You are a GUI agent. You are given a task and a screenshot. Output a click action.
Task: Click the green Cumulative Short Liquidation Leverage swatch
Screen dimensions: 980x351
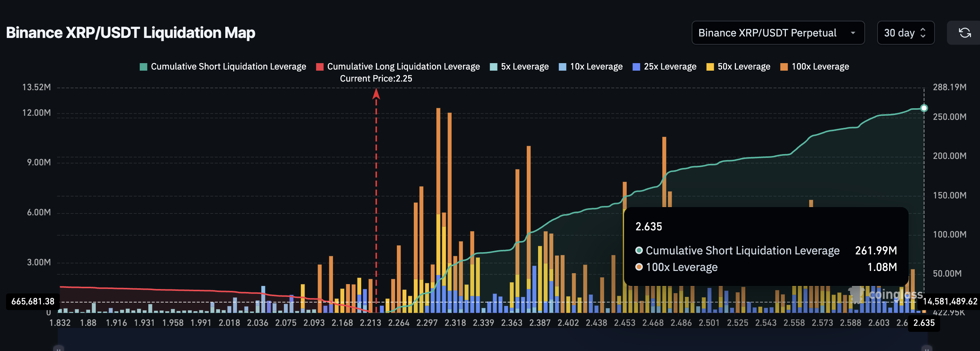(x=143, y=66)
